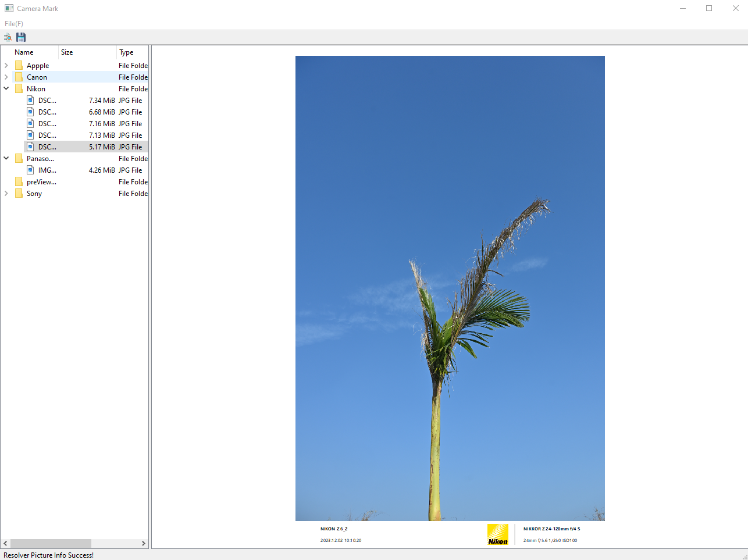Collapse the Nikon folder node
748x560 pixels.
point(6,89)
